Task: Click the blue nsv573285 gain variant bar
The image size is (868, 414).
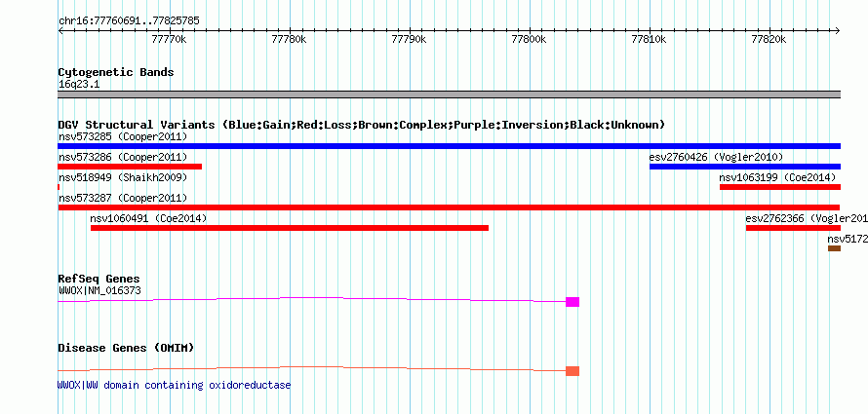Action: click(x=449, y=146)
